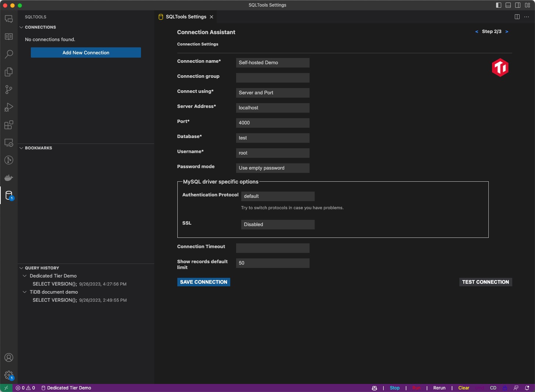Open the Docker view
Viewport: 535px width, 392px height.
9,178
